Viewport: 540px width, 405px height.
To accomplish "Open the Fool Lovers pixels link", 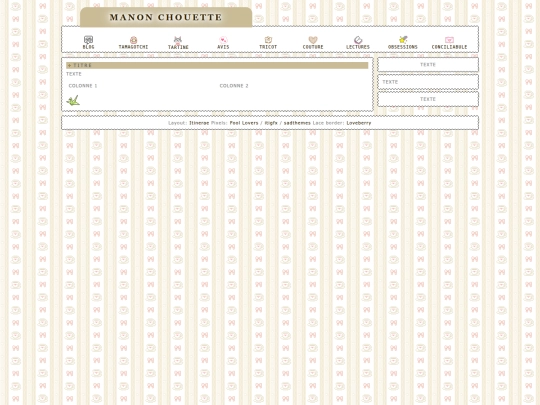I will (x=244, y=123).
